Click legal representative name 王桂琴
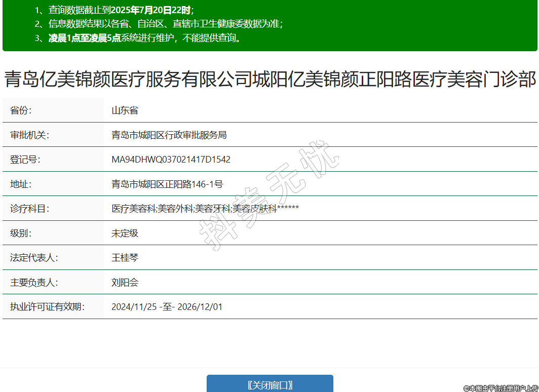 (125, 258)
